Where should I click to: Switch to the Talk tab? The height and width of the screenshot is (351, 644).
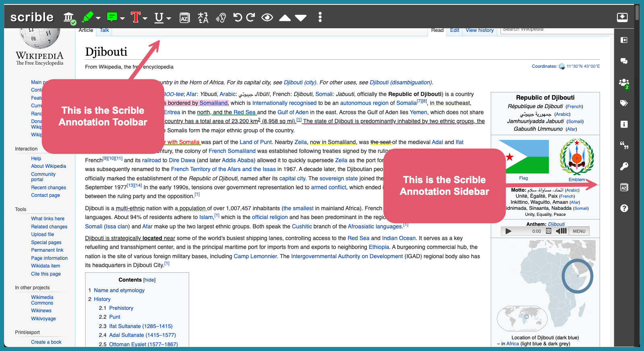(104, 30)
